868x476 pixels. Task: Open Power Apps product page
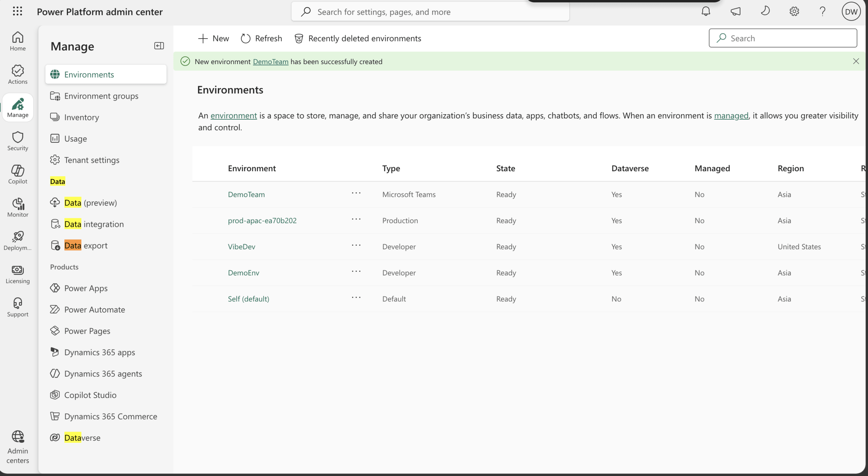pos(106,288)
